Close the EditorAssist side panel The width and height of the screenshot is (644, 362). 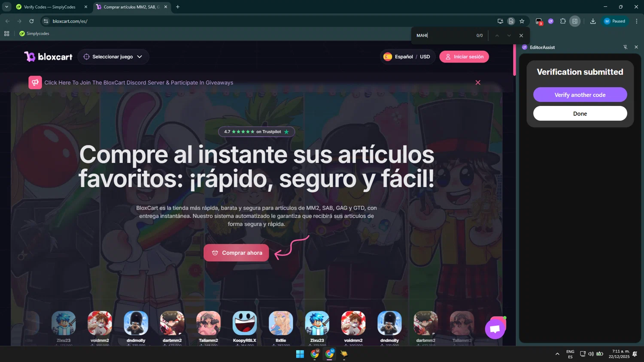[x=636, y=47]
